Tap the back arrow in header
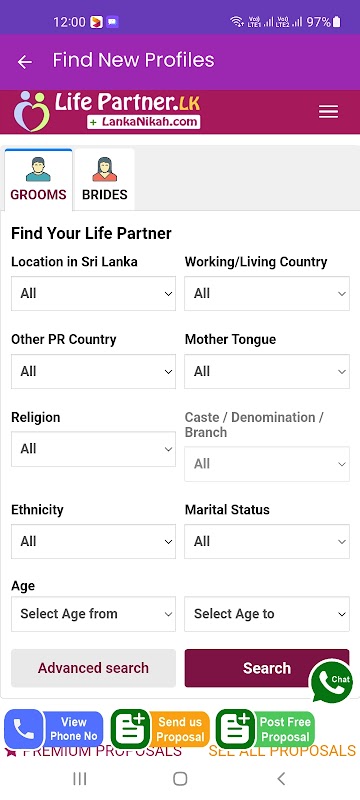The image size is (360, 800). (24, 62)
